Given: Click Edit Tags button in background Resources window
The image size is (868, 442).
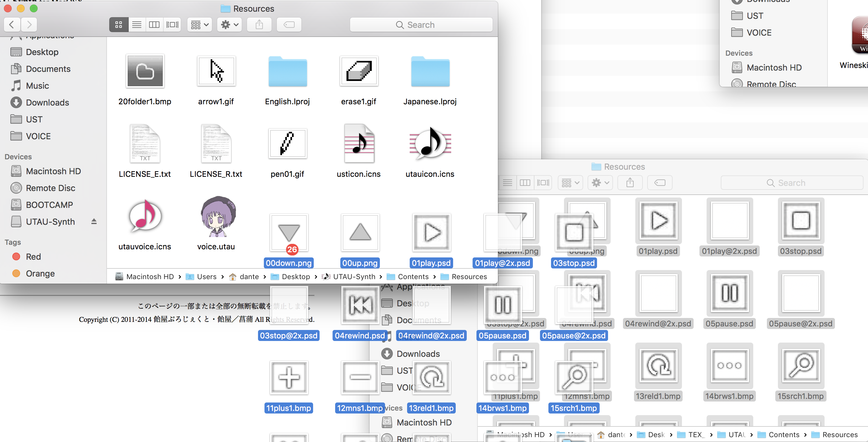Looking at the screenshot, I should click(x=659, y=183).
